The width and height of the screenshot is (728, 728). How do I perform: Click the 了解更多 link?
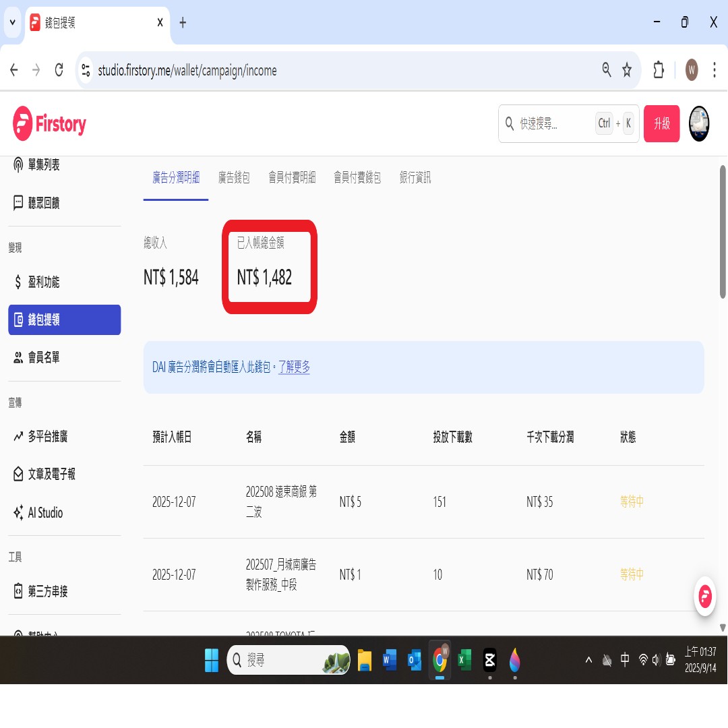tap(294, 367)
